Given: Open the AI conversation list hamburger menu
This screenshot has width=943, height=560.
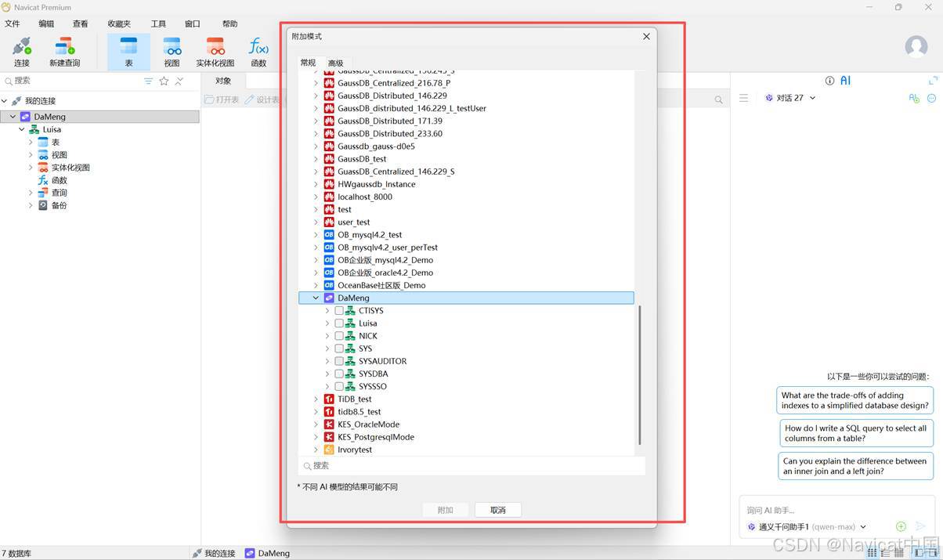Looking at the screenshot, I should point(743,98).
